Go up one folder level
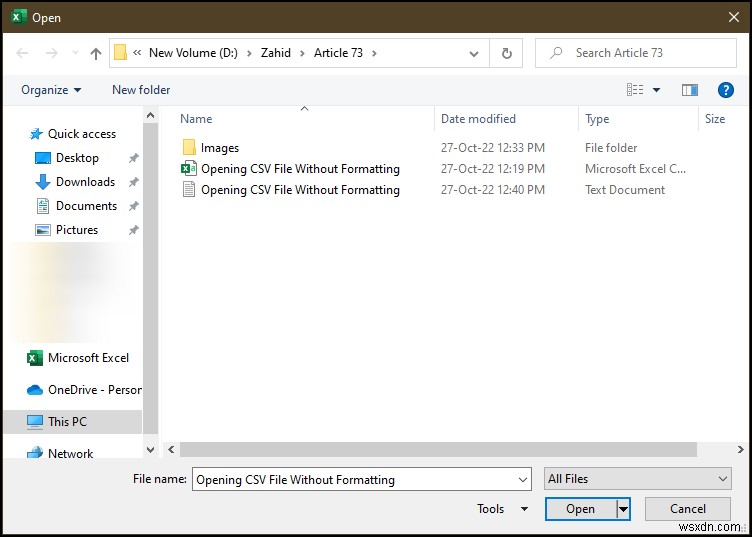This screenshot has width=752, height=537. point(96,53)
